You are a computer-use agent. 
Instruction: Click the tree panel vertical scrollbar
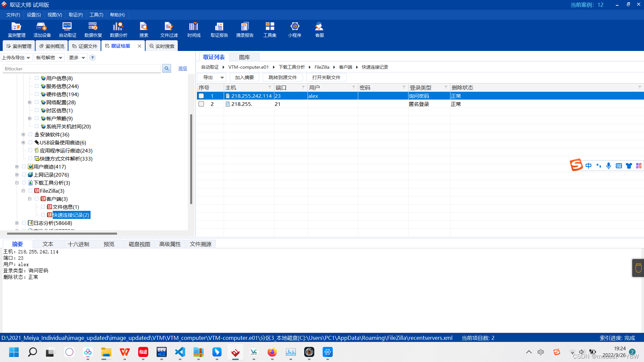191,159
